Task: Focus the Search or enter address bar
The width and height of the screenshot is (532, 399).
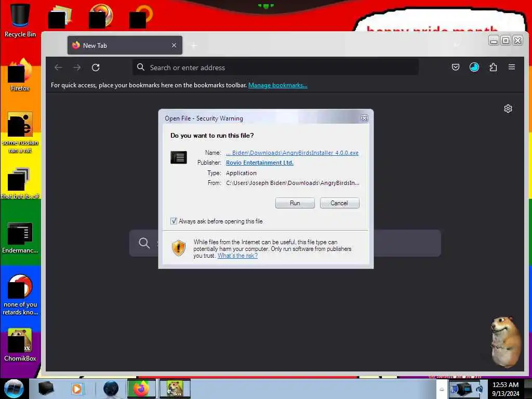Action: [275, 68]
